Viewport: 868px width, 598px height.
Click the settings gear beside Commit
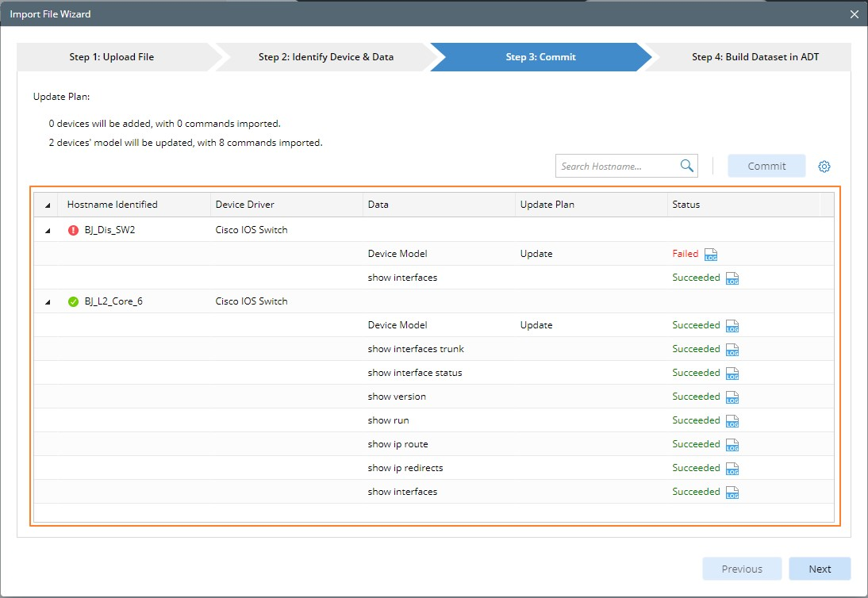824,167
